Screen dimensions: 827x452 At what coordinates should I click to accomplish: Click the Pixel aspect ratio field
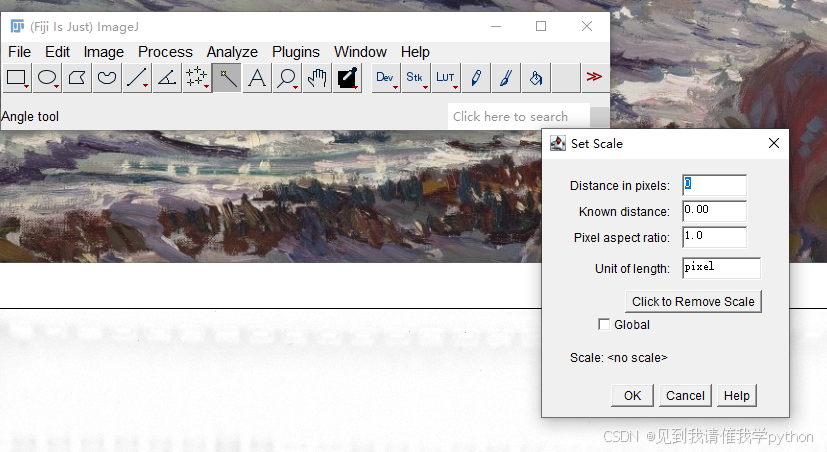(x=715, y=237)
